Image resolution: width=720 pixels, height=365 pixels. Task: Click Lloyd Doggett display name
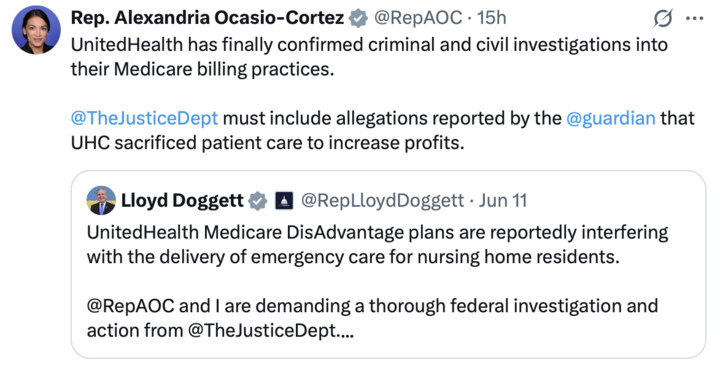tap(182, 201)
